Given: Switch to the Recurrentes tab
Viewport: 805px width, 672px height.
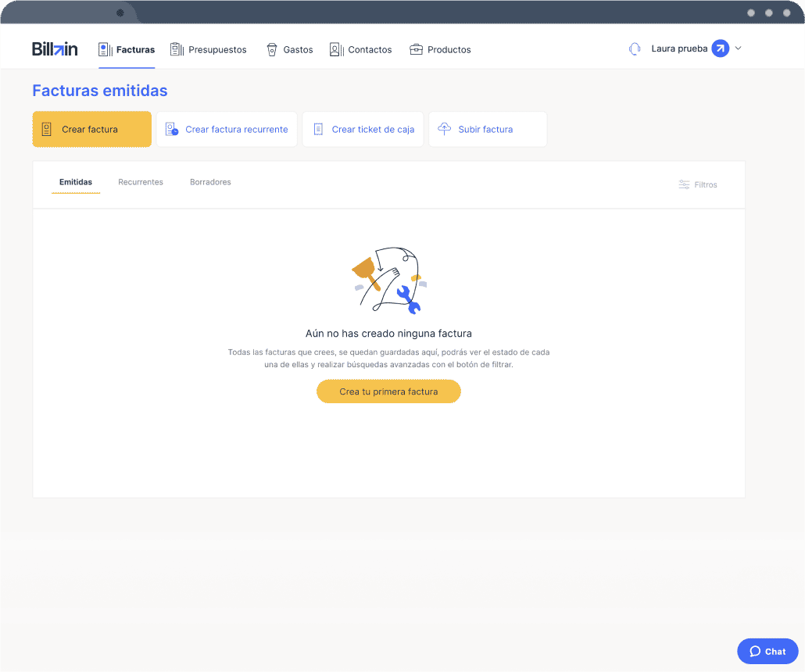Looking at the screenshot, I should coord(141,182).
